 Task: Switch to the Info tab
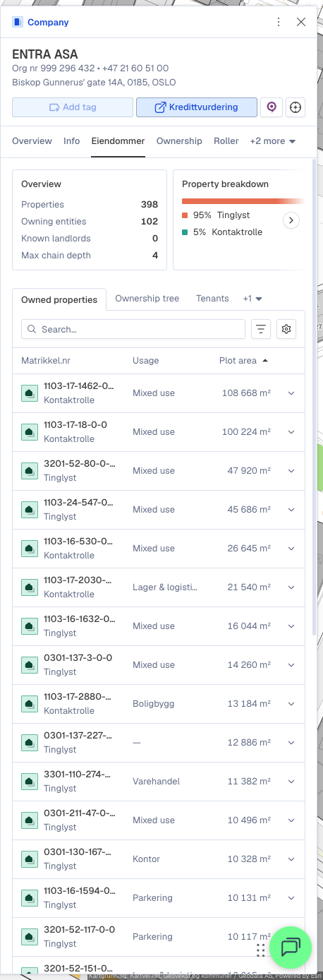click(x=72, y=141)
